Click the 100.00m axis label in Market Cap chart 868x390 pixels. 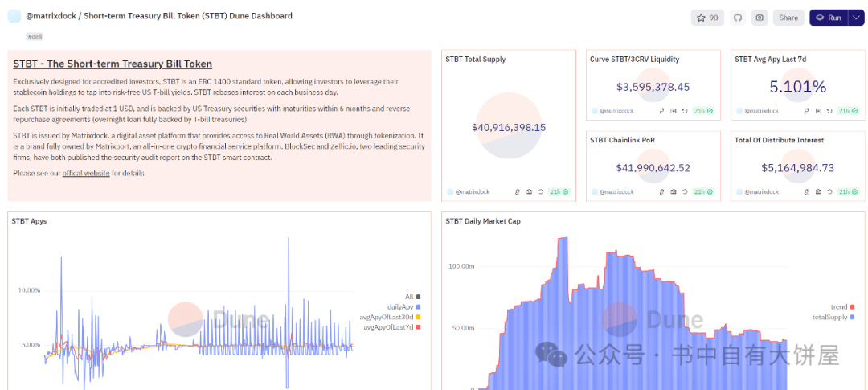point(461,266)
